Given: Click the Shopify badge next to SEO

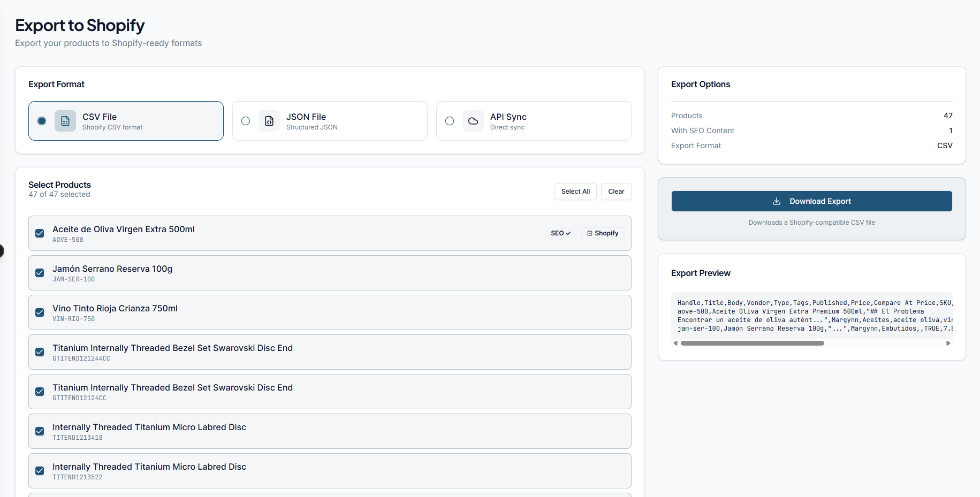Looking at the screenshot, I should coord(602,233).
